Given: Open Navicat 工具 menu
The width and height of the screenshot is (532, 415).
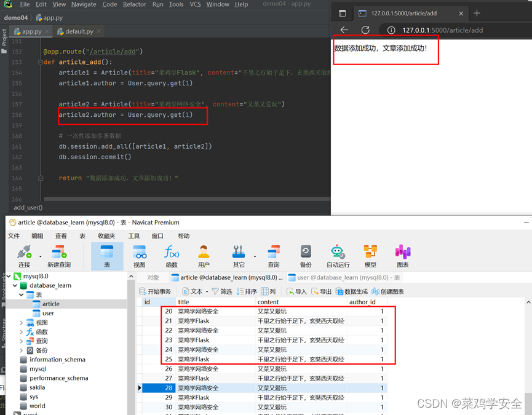Looking at the screenshot, I should [x=134, y=236].
